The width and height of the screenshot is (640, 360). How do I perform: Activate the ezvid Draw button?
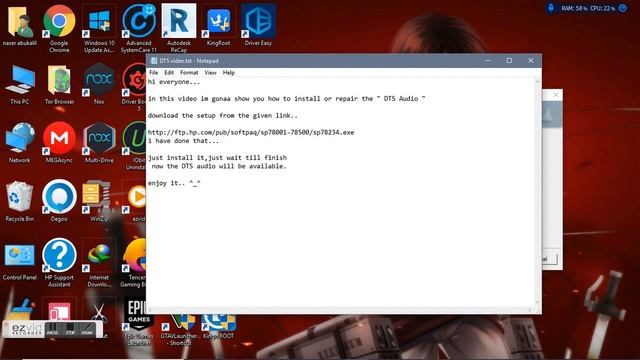(x=87, y=329)
